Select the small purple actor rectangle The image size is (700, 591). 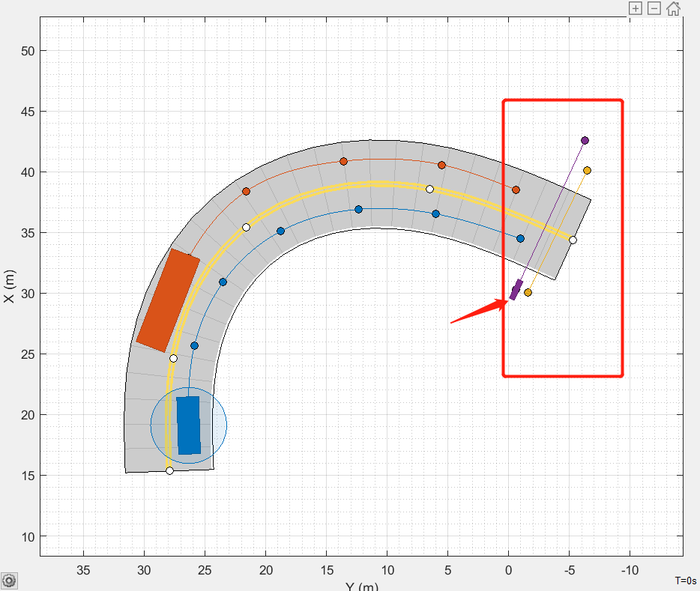tap(516, 290)
